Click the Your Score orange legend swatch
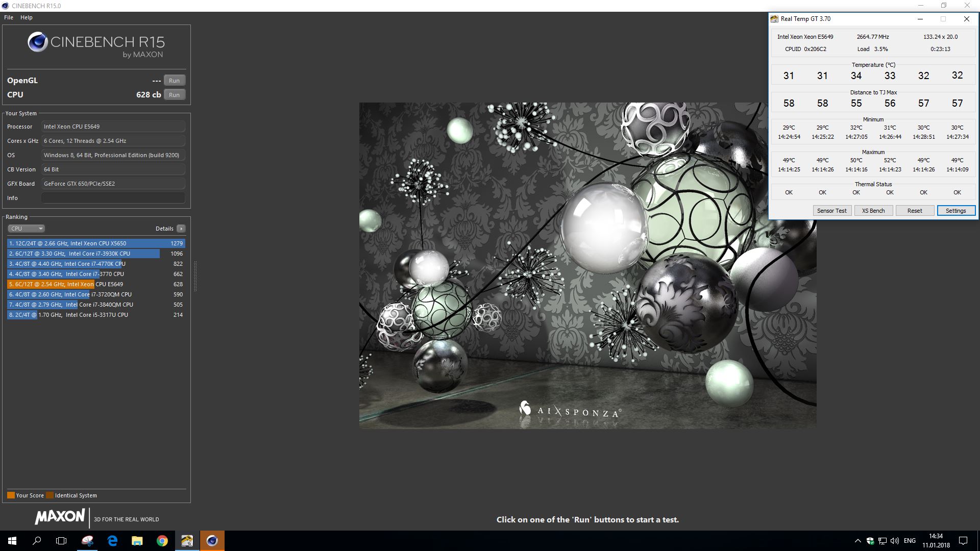 click(x=11, y=495)
